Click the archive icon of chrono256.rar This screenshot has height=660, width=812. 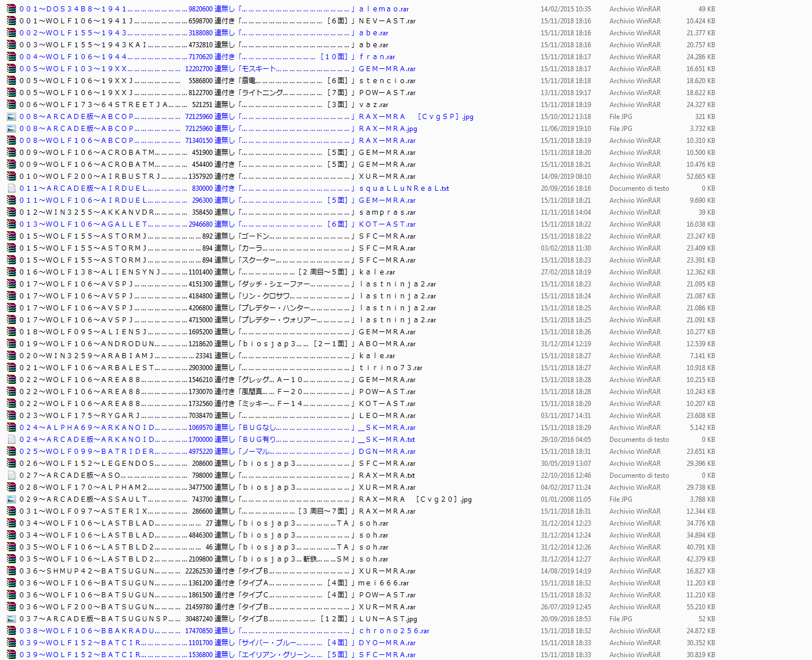pyautogui.click(x=11, y=631)
